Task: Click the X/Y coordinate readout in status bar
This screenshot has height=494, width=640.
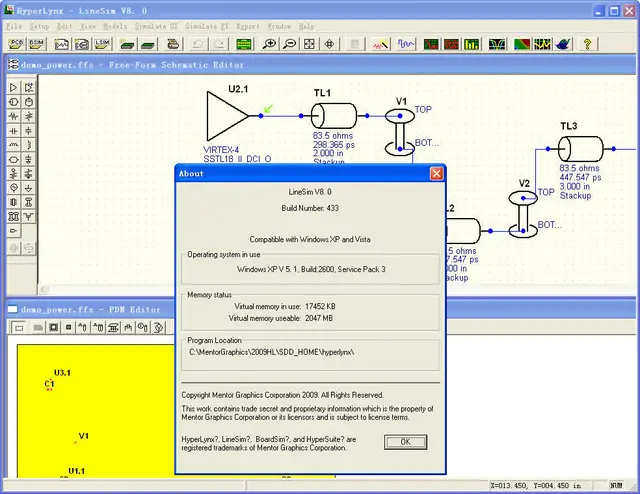Action: click(x=536, y=485)
